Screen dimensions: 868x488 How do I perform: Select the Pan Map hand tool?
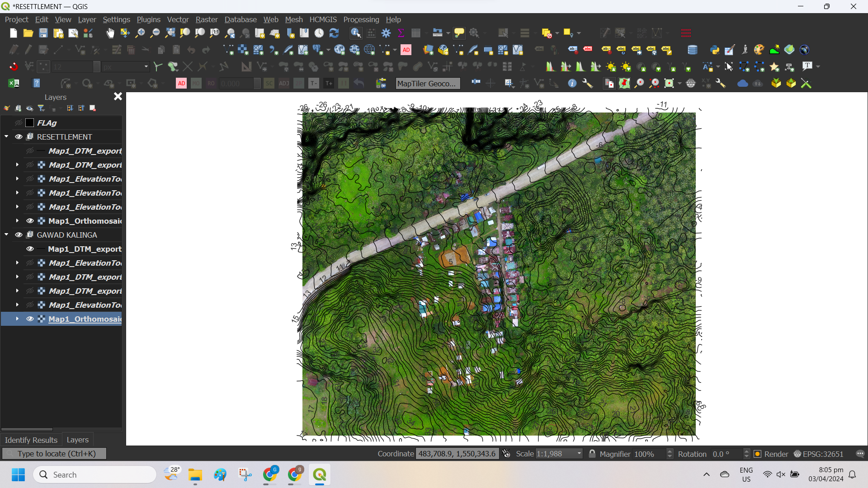(110, 33)
